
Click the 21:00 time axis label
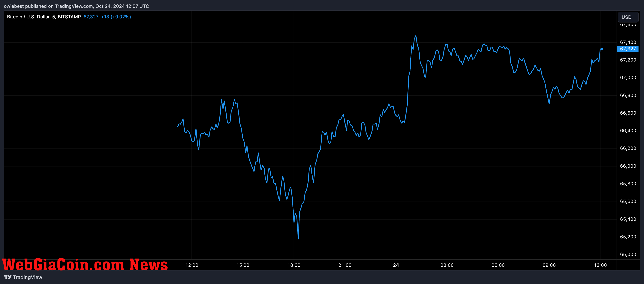345,265
